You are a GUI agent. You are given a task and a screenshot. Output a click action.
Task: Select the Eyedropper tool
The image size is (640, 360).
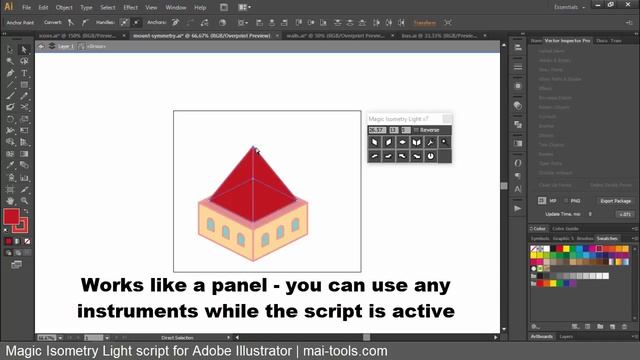pyautogui.click(x=10, y=165)
